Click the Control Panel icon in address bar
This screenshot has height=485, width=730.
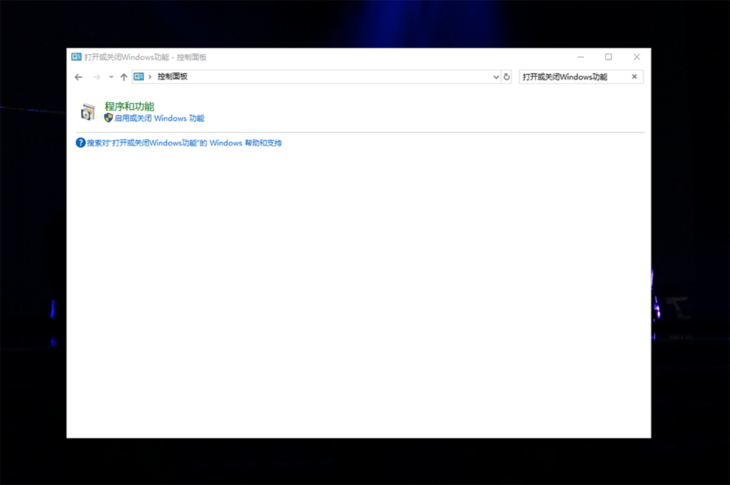(x=139, y=77)
